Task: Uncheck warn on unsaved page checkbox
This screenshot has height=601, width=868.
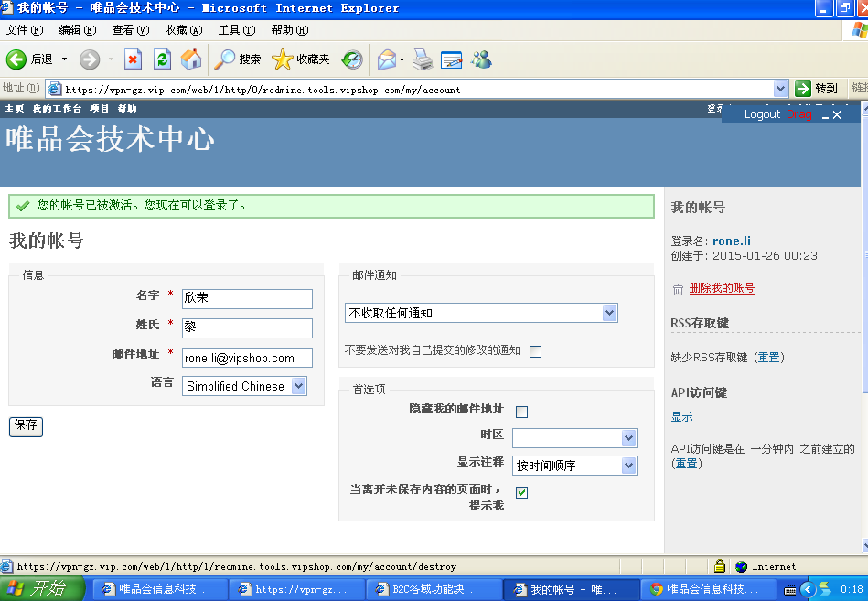Action: point(521,492)
